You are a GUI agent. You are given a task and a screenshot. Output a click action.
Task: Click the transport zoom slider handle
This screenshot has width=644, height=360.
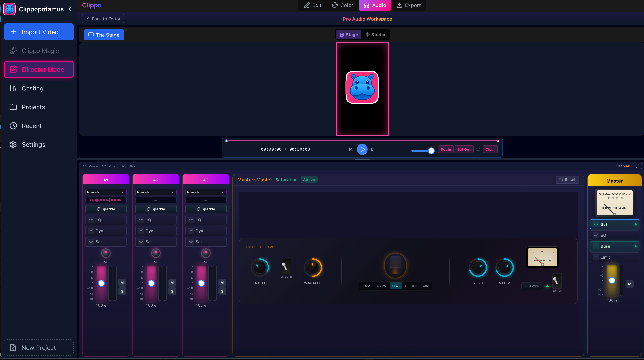pyautogui.click(x=431, y=151)
